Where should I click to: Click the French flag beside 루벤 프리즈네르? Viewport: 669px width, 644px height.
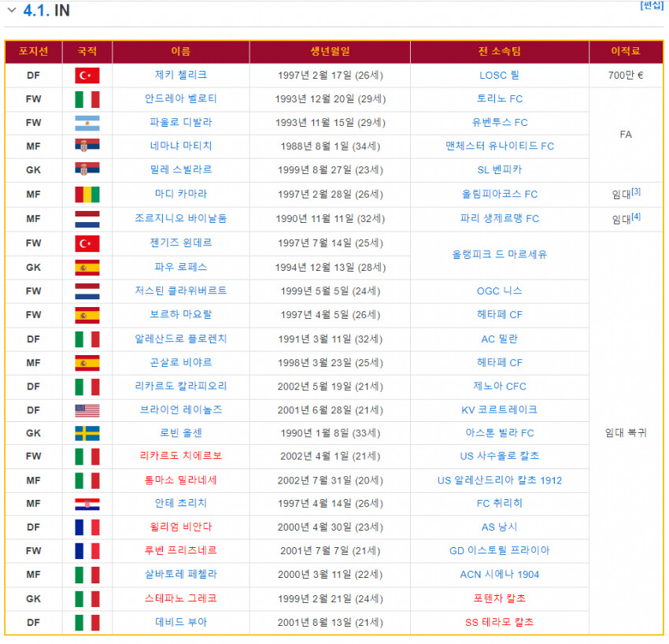(x=87, y=551)
